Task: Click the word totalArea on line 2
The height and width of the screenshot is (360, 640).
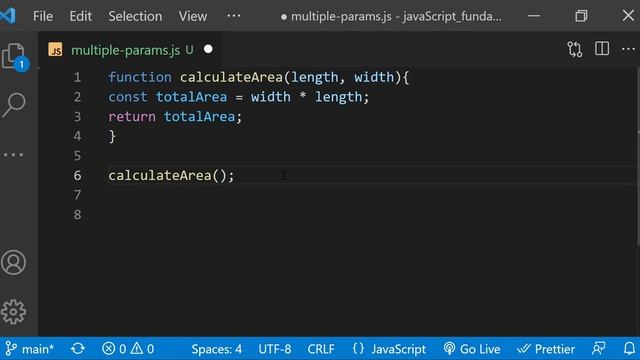Action: (x=191, y=97)
